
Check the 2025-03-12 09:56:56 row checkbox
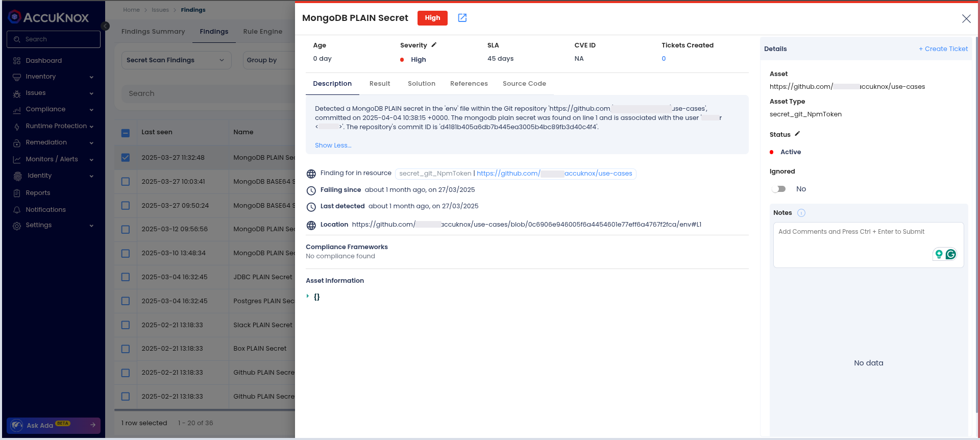pyautogui.click(x=126, y=229)
